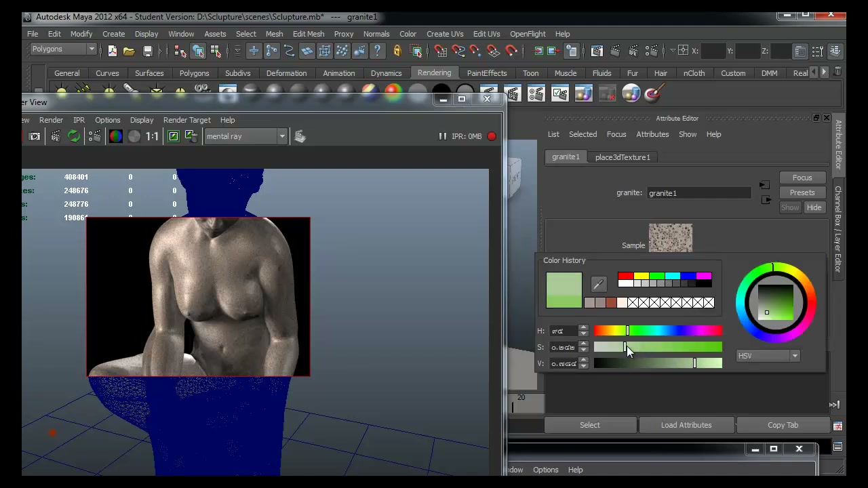This screenshot has height=488, width=868.
Task: Pause the IPR tuning
Action: pos(442,136)
